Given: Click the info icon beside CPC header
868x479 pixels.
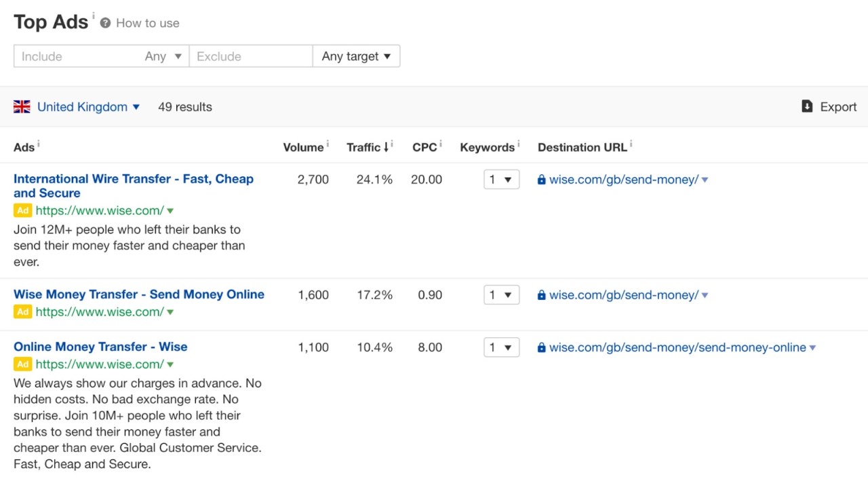Looking at the screenshot, I should [x=441, y=144].
